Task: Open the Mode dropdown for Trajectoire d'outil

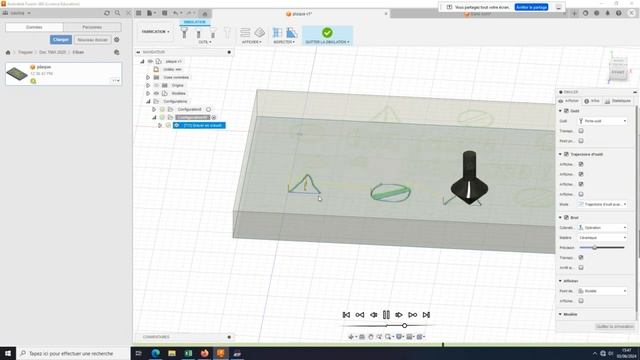Action: coord(602,204)
